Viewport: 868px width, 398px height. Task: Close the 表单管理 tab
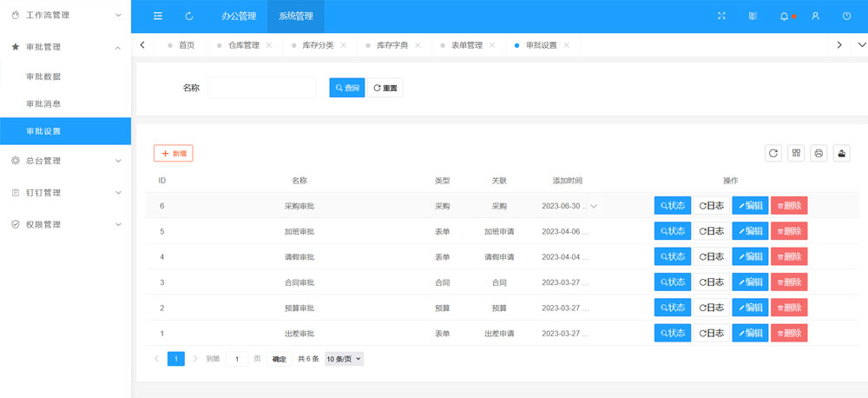[x=491, y=45]
